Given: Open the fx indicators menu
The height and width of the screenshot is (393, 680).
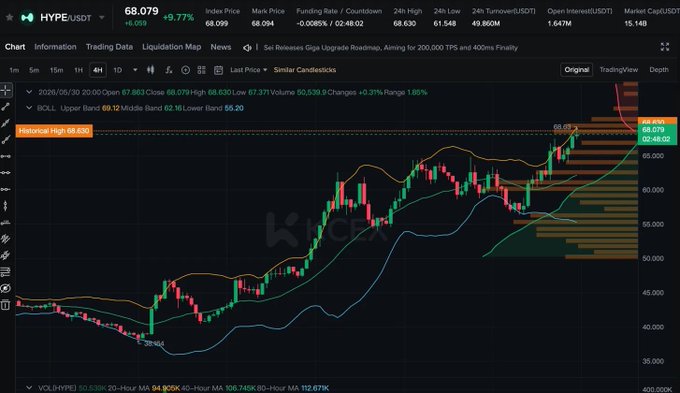Looking at the screenshot, I should tap(169, 70).
